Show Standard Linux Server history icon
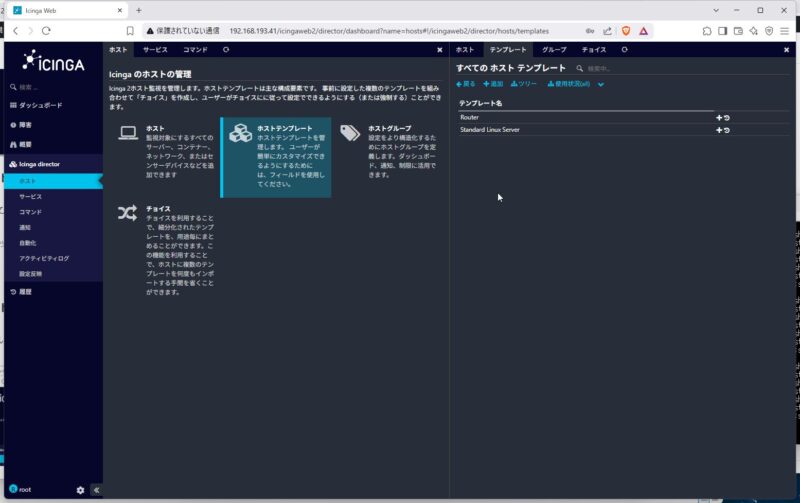The width and height of the screenshot is (800, 503). pos(727,130)
